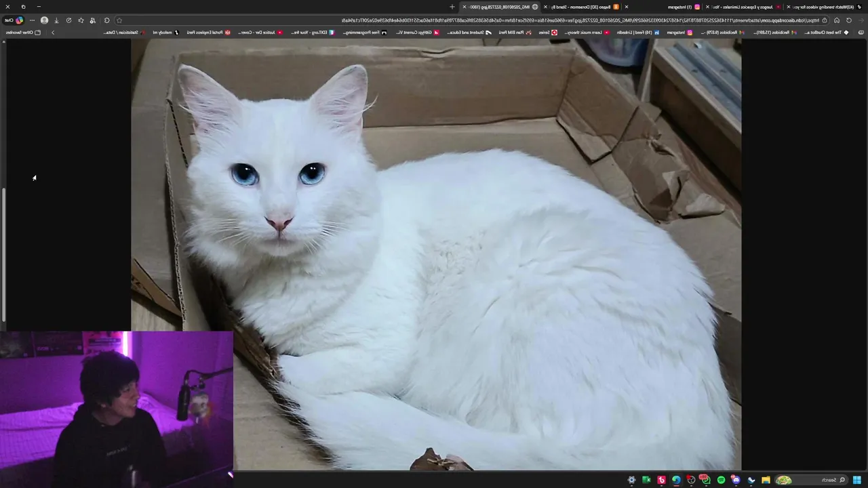Viewport: 868px width, 488px height.
Task: Open the Copilot Chat button
Action: coord(14,20)
